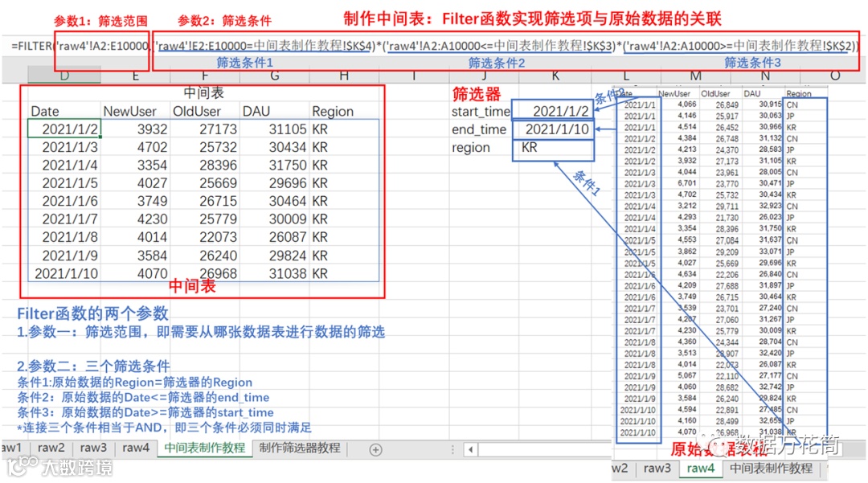The width and height of the screenshot is (868, 483).
Task: Select the Date header in the 中间表
Action: coord(45,111)
